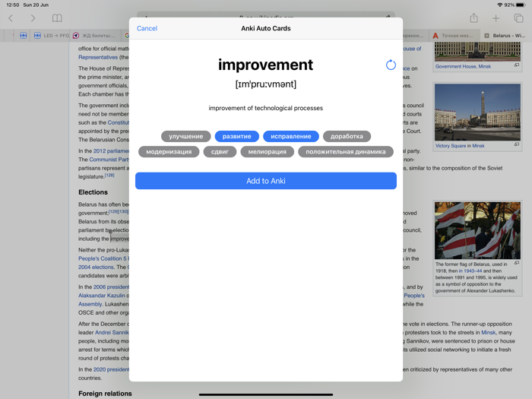
Task: Tap Cancel in Anki Auto Cards dialog
Action: click(x=147, y=29)
